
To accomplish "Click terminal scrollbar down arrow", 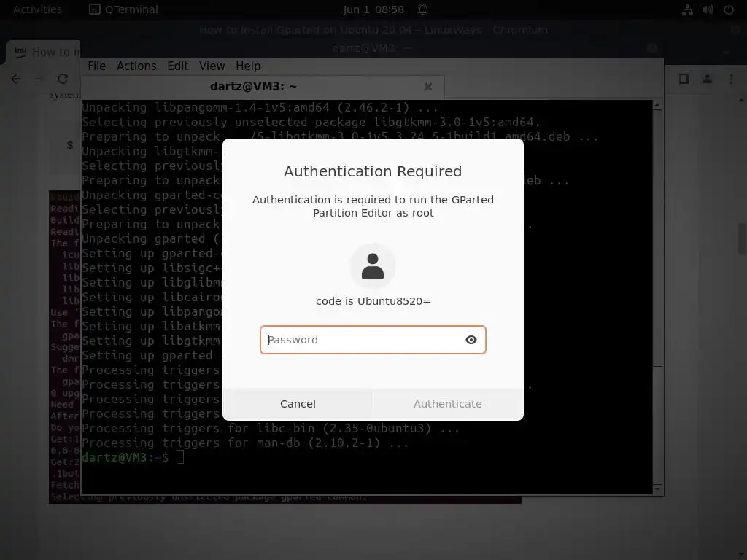I will (x=657, y=489).
